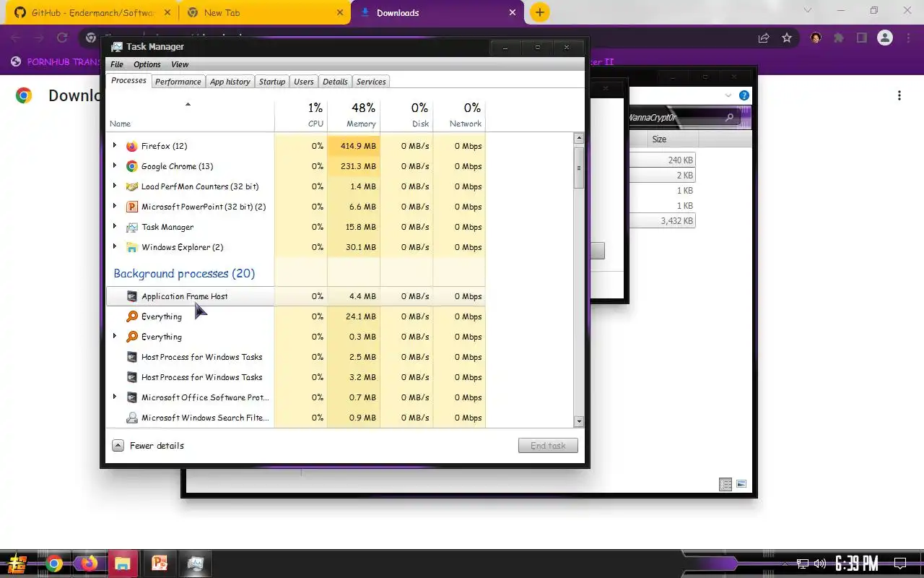
Task: Click the Microsoft Office Software Protection icon
Action: tap(131, 397)
